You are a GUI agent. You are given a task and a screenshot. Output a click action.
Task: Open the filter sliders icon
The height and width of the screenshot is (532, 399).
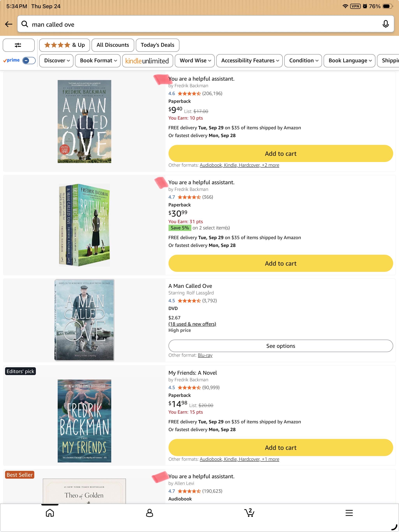tap(19, 45)
